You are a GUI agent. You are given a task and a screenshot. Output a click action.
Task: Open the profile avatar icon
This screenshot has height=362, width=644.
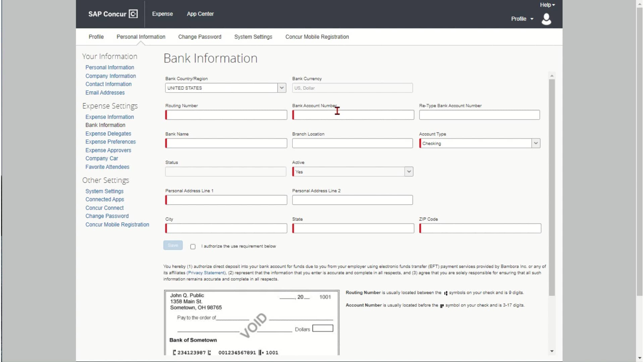[546, 19]
